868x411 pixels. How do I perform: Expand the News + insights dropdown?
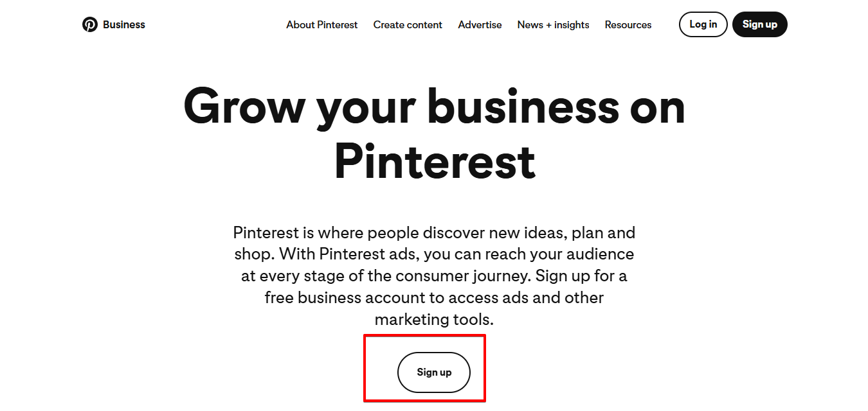[x=553, y=24]
